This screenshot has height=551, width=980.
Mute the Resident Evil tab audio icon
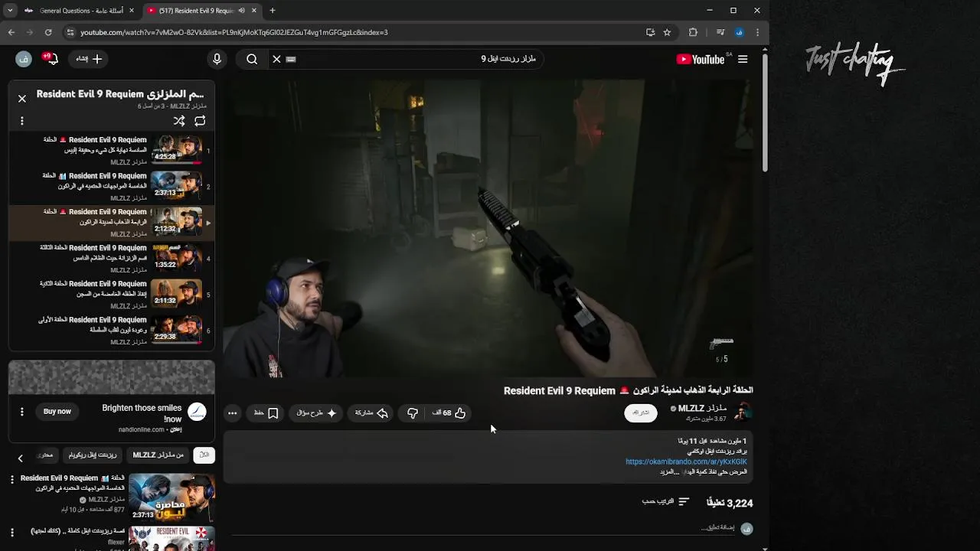[242, 11]
